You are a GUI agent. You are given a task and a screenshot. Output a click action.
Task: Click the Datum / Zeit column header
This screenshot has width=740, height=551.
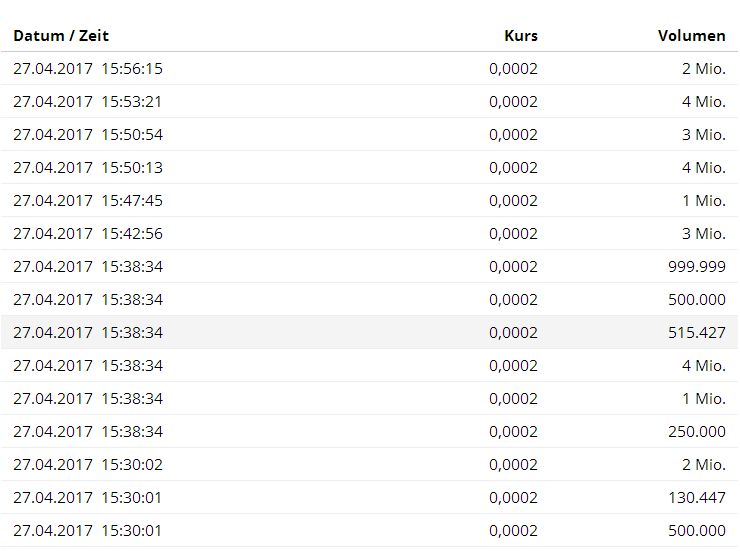[x=61, y=36]
